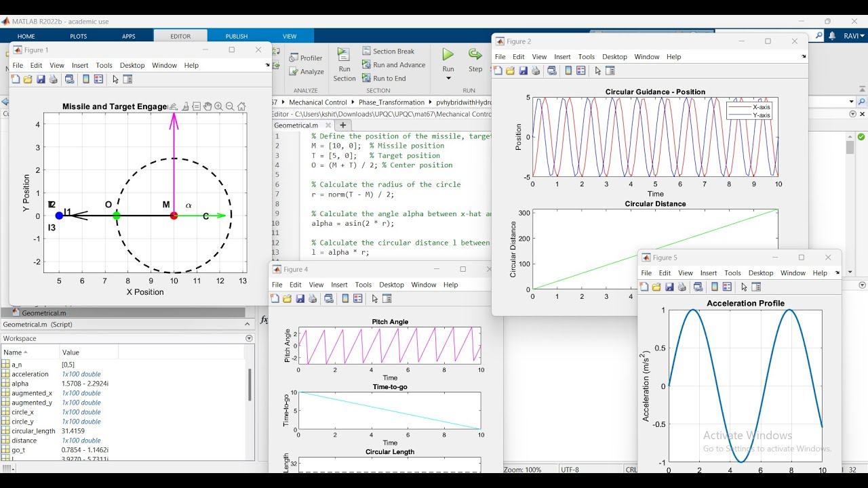
Task: Restore view home icon on Figure 1 axes
Action: tap(241, 106)
